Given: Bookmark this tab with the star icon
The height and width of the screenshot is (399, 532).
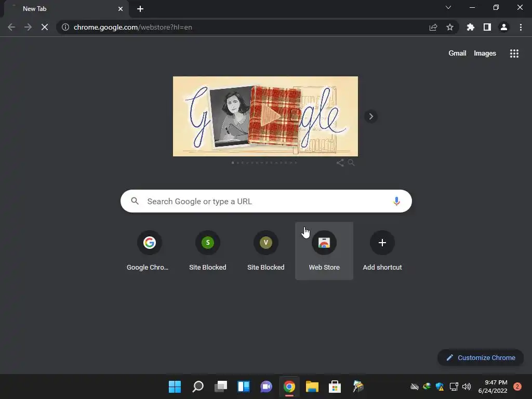Looking at the screenshot, I should coord(450,27).
